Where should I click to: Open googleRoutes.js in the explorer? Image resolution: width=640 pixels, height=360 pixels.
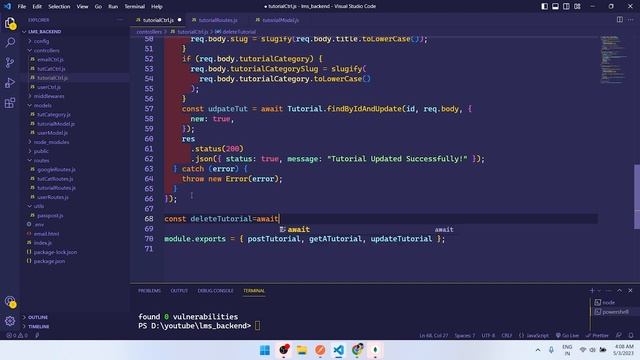(56, 169)
